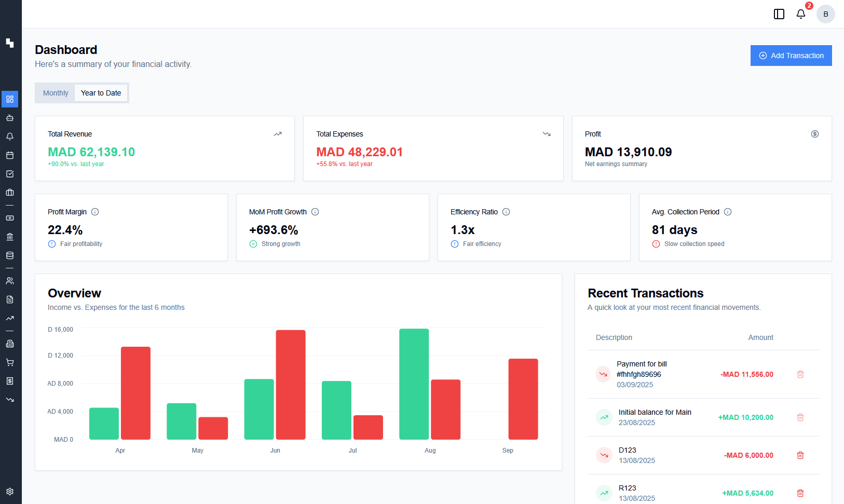Click info icon beside MoM Profit Growth
The height and width of the screenshot is (504, 844).
315,212
